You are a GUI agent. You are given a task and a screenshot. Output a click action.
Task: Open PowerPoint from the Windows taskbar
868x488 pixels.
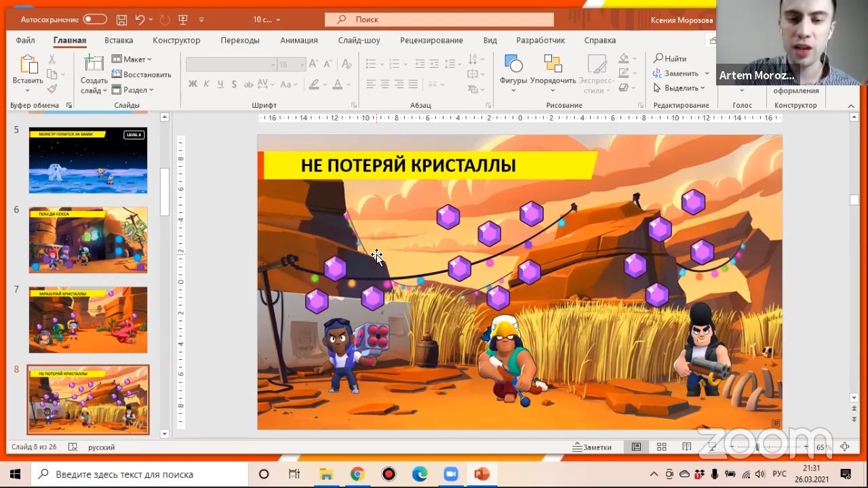point(482,474)
